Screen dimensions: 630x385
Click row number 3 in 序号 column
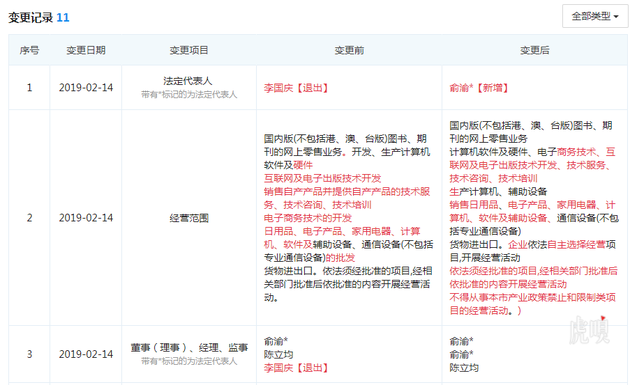(x=29, y=354)
